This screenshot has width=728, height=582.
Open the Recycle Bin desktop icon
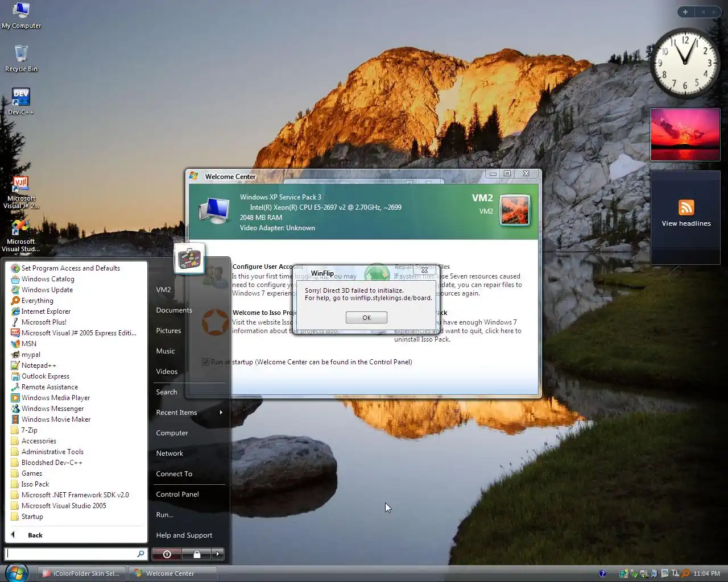tap(21, 59)
